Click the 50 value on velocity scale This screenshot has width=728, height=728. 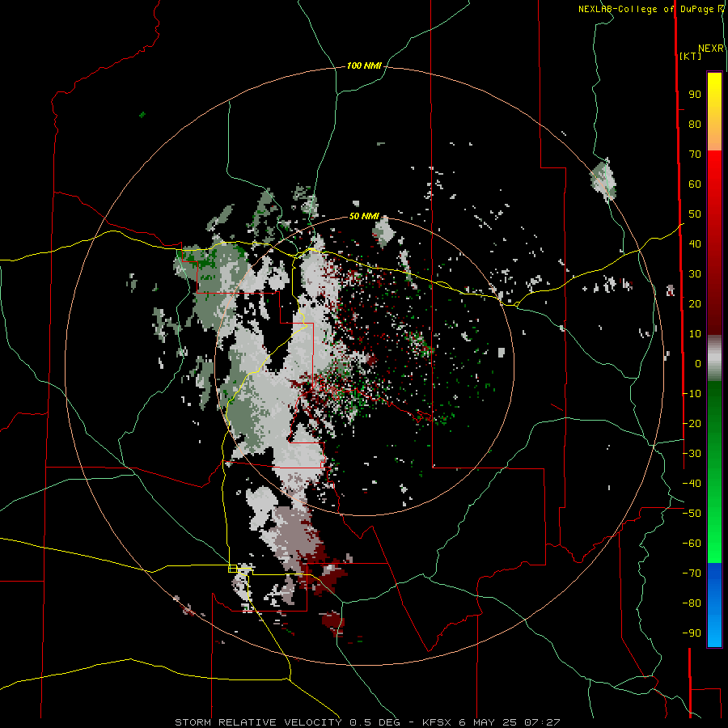(695, 214)
